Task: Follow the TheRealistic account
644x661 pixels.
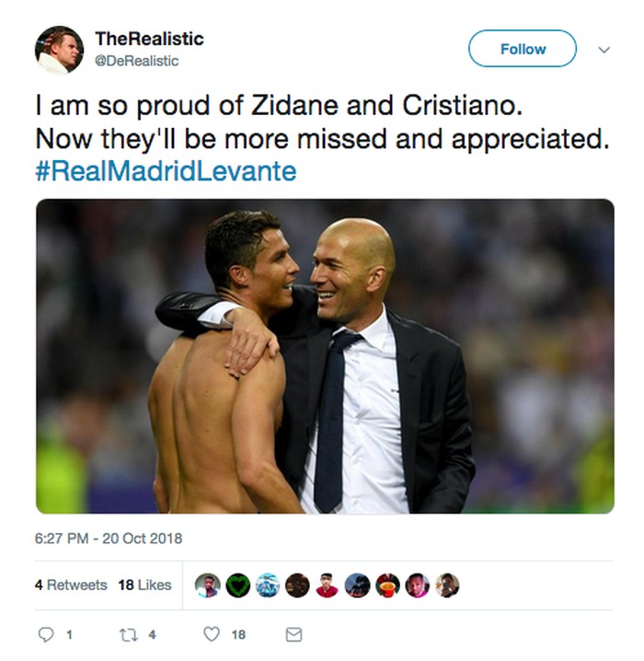Action: coord(523,49)
